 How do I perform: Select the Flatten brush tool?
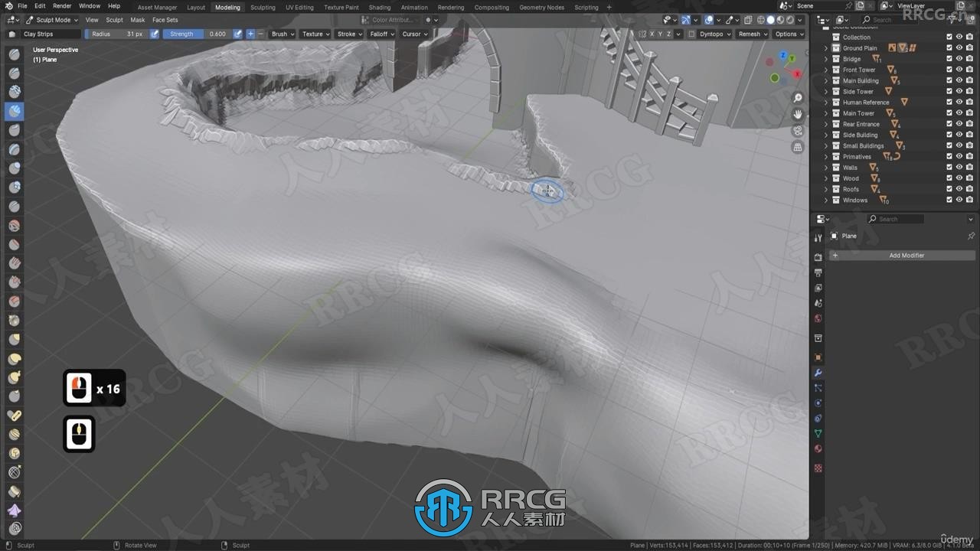(x=15, y=244)
